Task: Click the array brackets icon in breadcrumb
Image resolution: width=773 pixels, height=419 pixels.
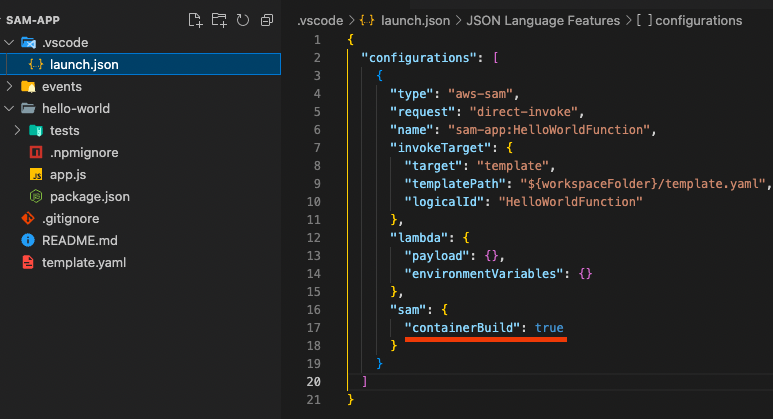Action: [x=644, y=20]
